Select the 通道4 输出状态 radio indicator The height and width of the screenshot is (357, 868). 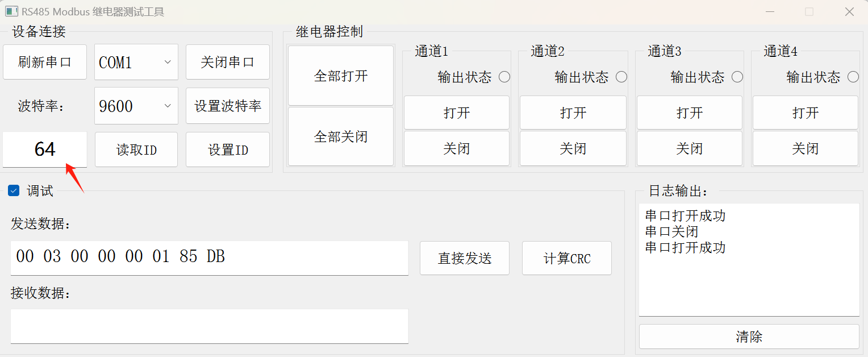(x=853, y=77)
